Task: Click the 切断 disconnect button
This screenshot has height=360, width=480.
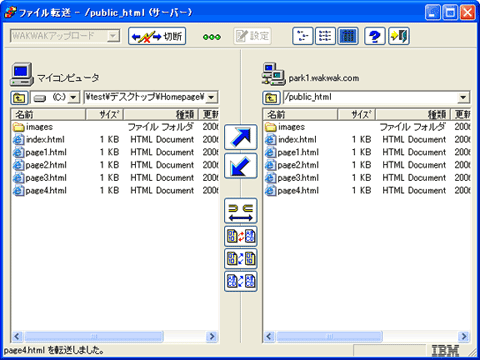Action: point(157,36)
